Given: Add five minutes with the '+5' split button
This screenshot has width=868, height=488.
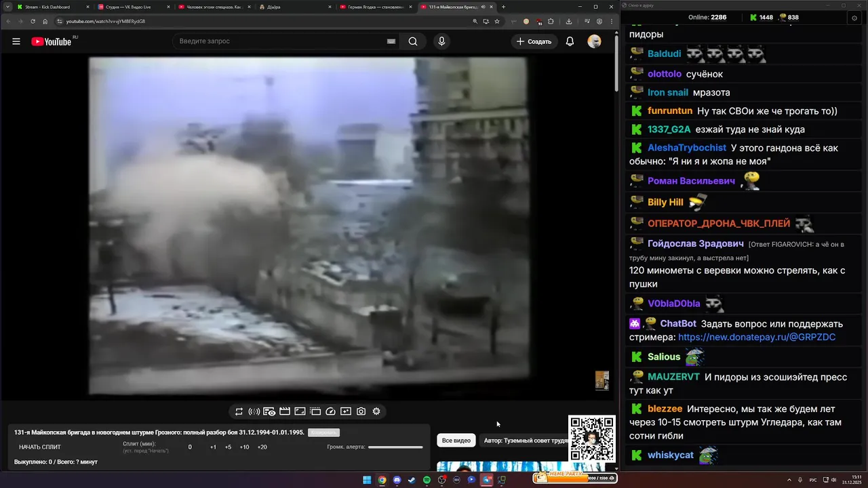Looking at the screenshot, I should tap(228, 447).
